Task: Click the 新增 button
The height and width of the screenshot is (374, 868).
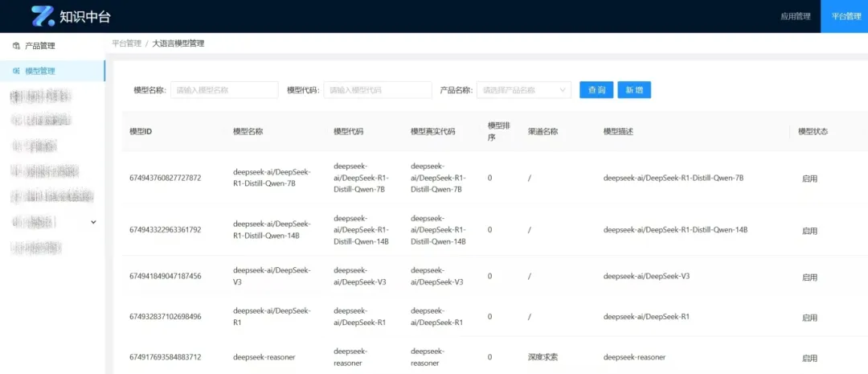Action: coord(634,90)
